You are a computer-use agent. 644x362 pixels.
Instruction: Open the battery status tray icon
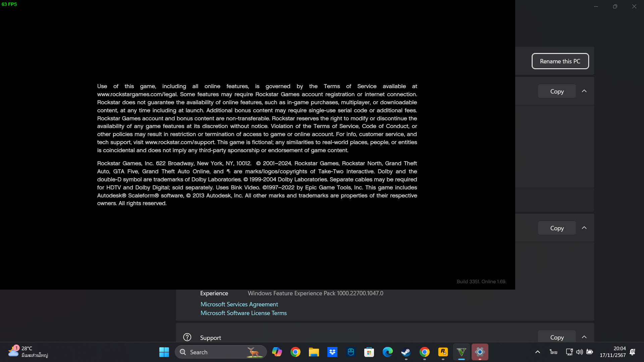coord(589,352)
